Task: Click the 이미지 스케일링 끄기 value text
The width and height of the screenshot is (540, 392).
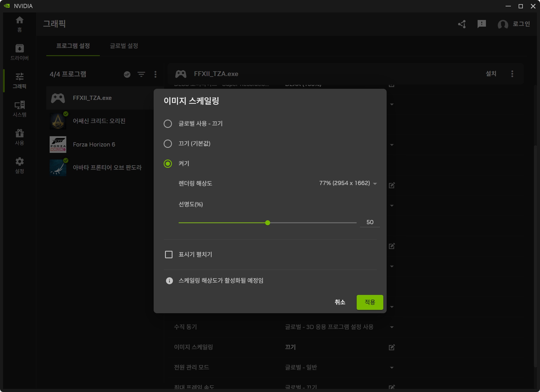Action: [290, 347]
